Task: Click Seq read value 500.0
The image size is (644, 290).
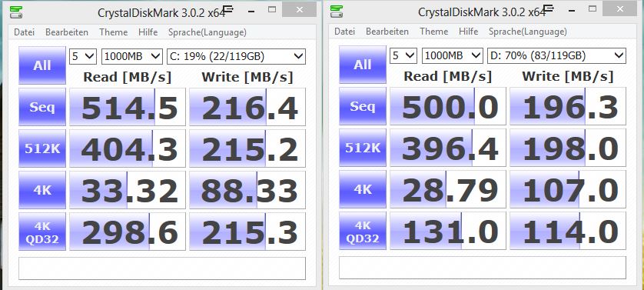Action: [x=448, y=106]
